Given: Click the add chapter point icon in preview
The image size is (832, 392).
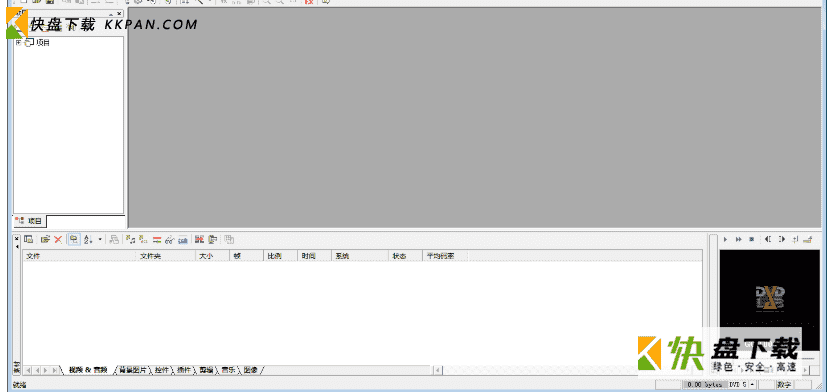Looking at the screenshot, I should pyautogui.click(x=795, y=240).
